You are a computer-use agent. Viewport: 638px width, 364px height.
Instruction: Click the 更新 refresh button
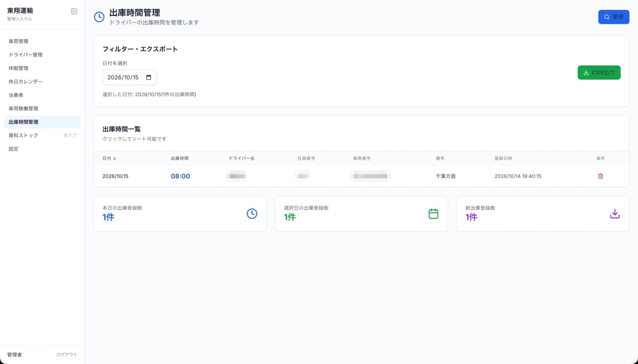[x=614, y=17]
